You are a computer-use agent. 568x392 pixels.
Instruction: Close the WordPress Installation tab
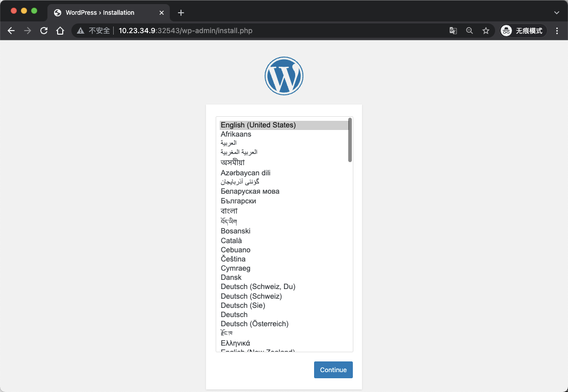click(x=162, y=13)
